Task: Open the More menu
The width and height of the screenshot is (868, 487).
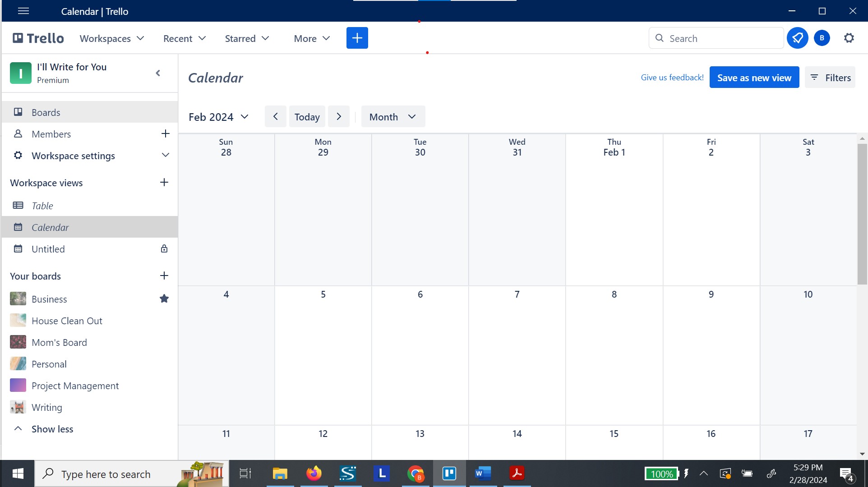Action: pos(311,38)
